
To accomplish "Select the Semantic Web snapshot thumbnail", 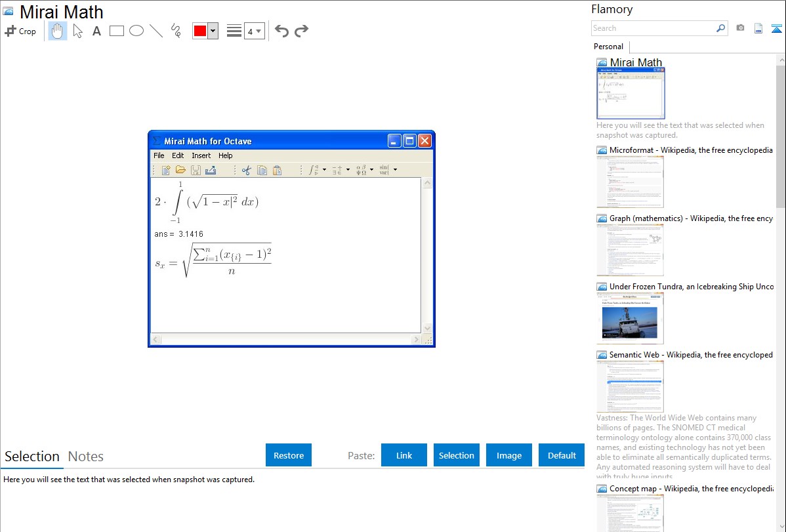I will [x=630, y=386].
